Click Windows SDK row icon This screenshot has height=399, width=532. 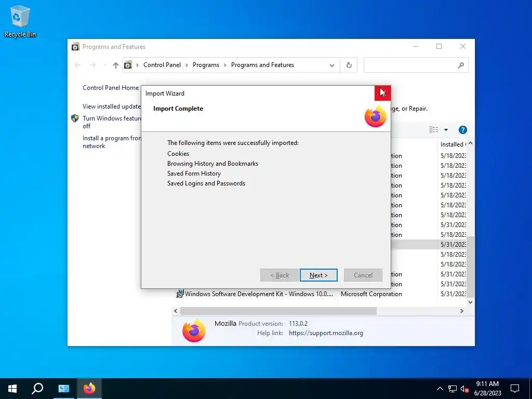click(179, 294)
